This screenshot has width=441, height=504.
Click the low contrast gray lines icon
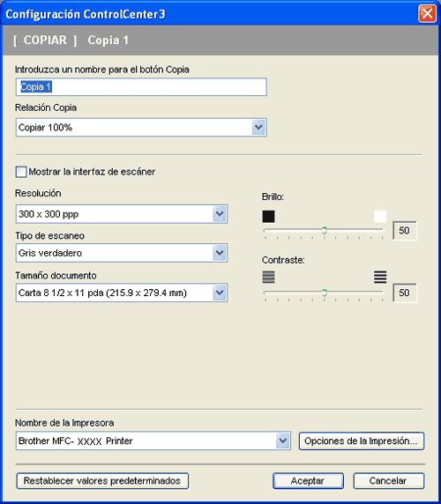(x=268, y=277)
